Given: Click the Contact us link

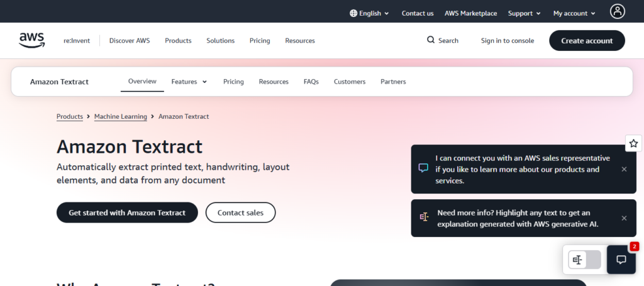Looking at the screenshot, I should pos(418,13).
